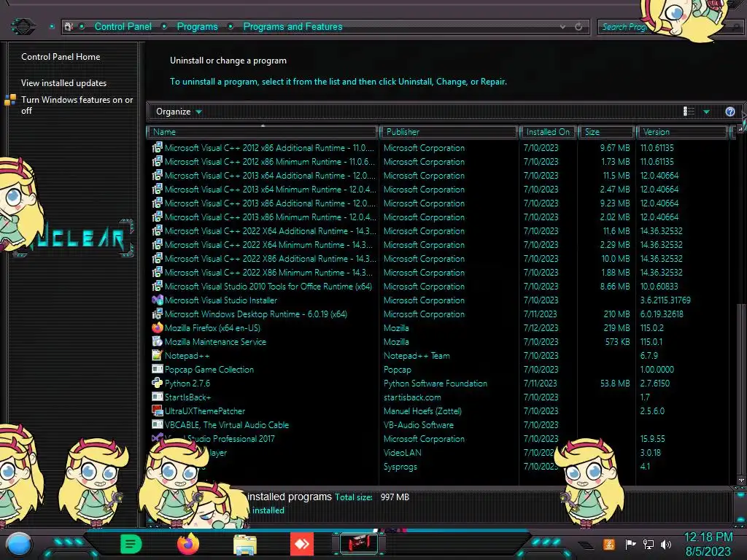The image size is (747, 560).
Task: Click the VideoLAN publisher cell
Action: pyautogui.click(x=403, y=452)
